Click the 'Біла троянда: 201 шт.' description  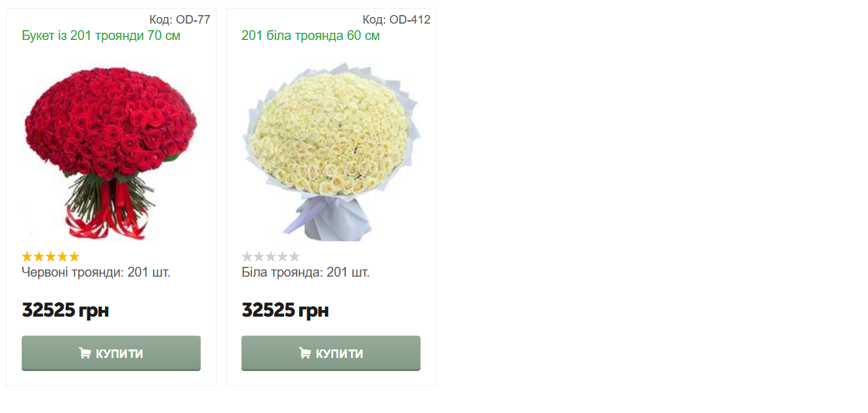306,272
